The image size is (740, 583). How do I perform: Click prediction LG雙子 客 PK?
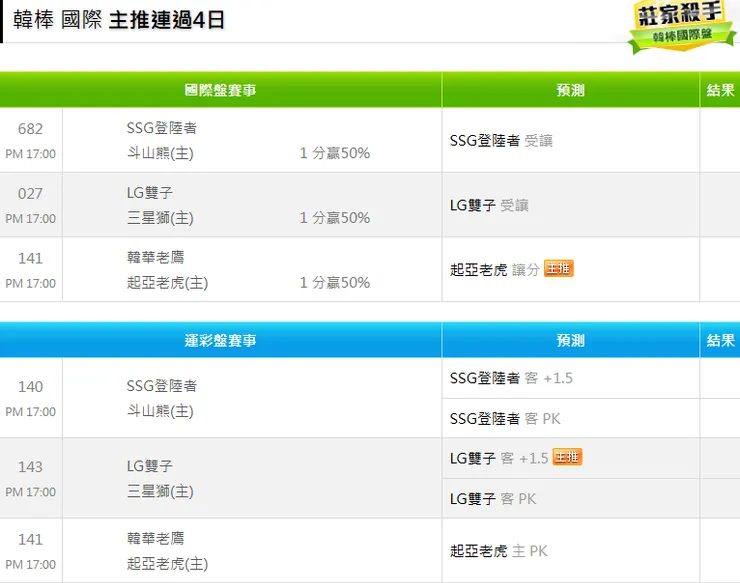tap(493, 499)
